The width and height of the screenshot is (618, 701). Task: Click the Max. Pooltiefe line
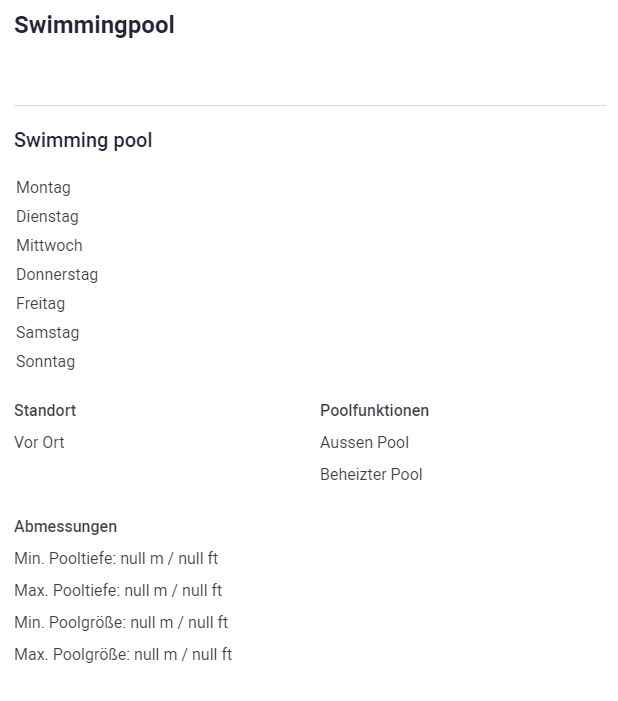pos(118,591)
